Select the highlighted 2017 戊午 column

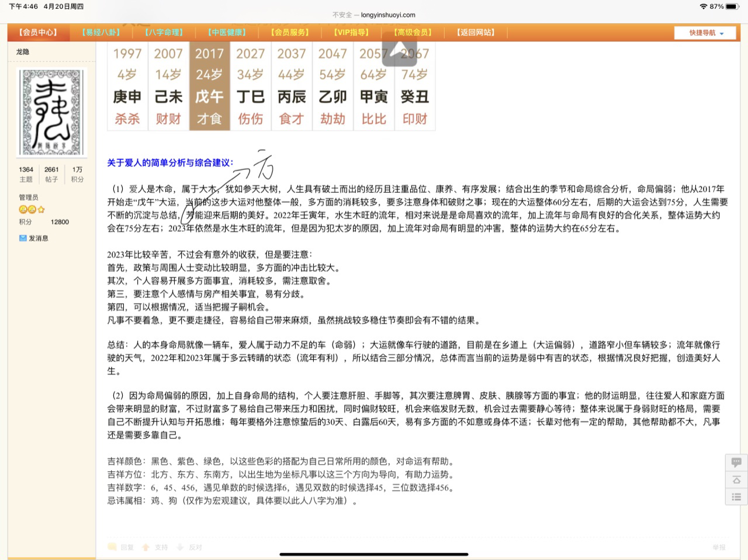click(x=209, y=86)
